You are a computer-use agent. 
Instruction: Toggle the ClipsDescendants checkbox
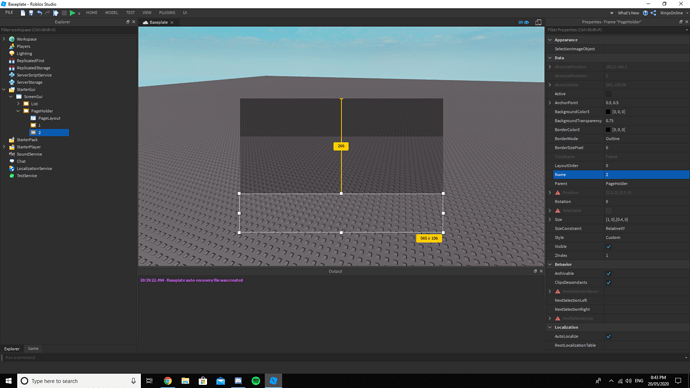coord(609,282)
